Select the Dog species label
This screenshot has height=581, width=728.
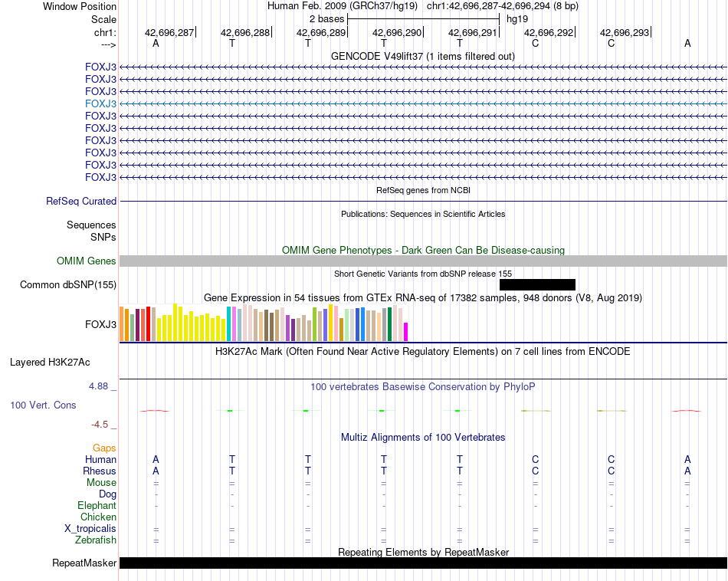(x=107, y=494)
